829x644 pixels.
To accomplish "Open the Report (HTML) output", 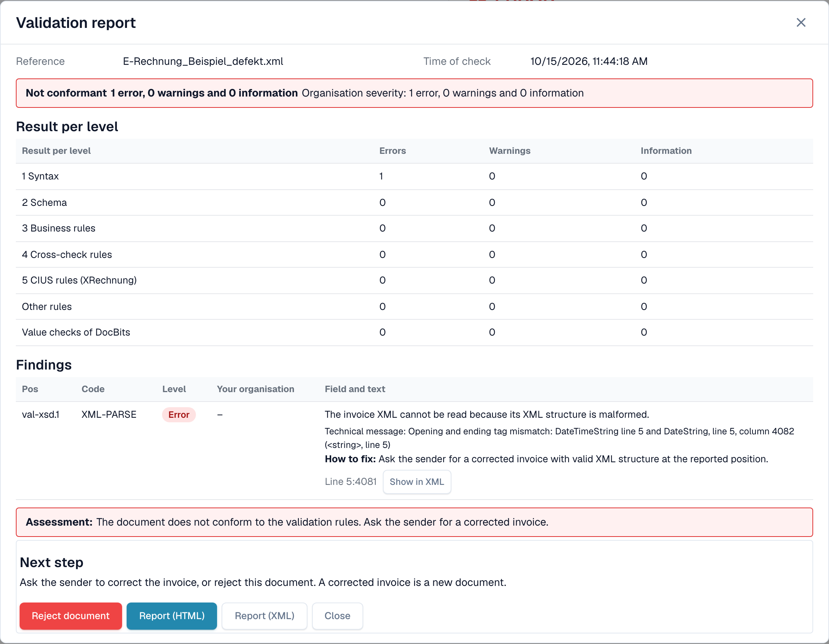I will click(x=171, y=615).
